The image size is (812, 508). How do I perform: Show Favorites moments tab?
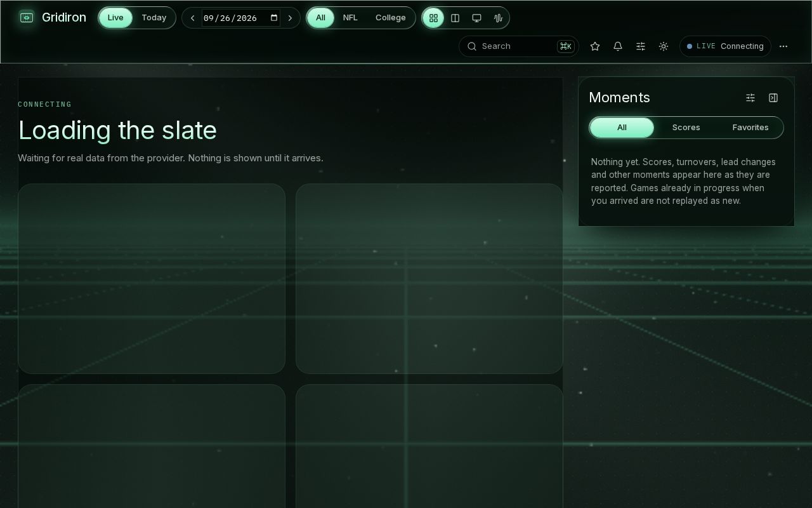(x=750, y=128)
